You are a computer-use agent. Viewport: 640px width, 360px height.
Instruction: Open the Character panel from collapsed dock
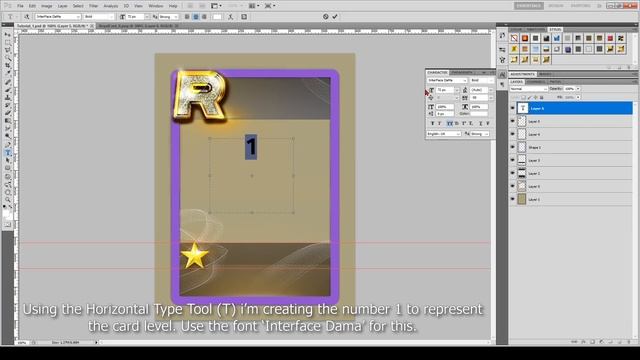[x=502, y=75]
